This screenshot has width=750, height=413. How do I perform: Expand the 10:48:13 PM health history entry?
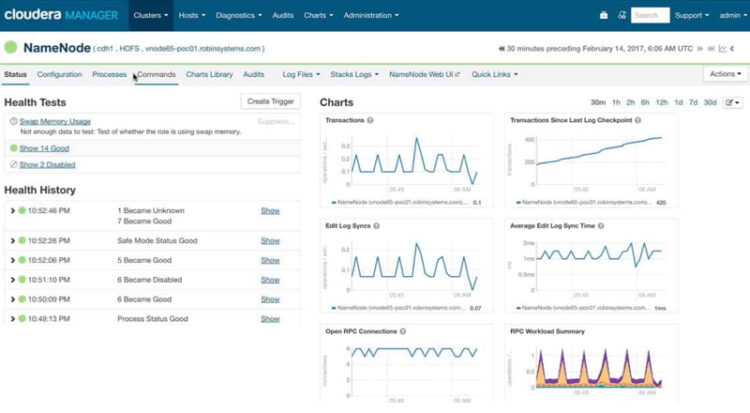(12, 319)
